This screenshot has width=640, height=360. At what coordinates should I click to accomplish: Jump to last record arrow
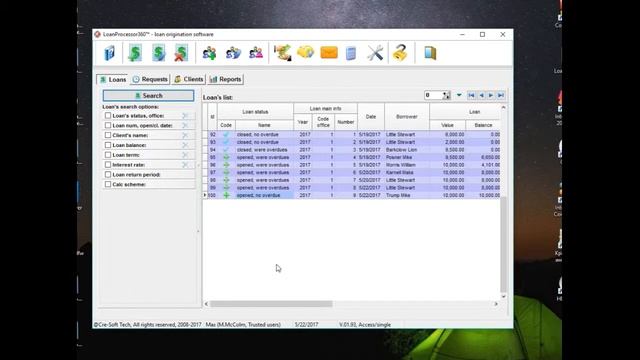[x=501, y=96]
